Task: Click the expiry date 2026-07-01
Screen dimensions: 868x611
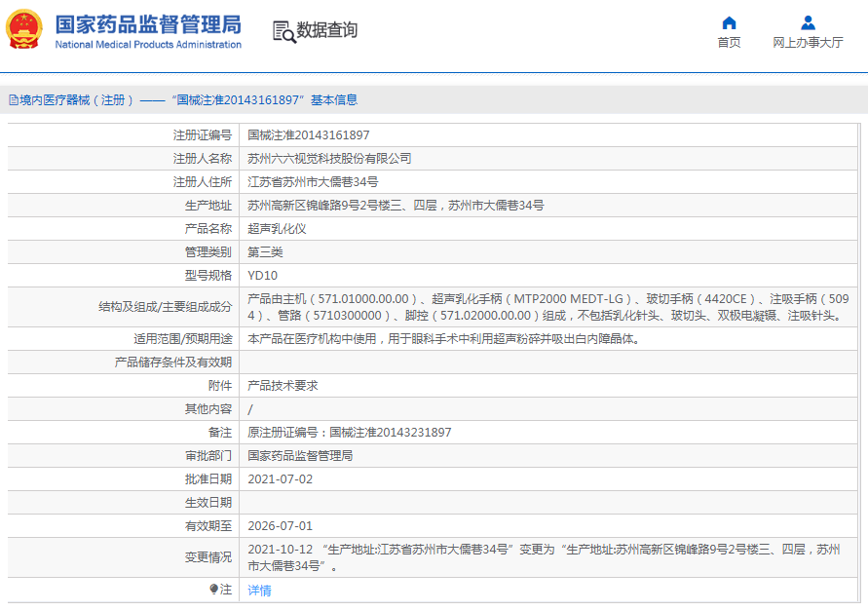Action: (280, 526)
